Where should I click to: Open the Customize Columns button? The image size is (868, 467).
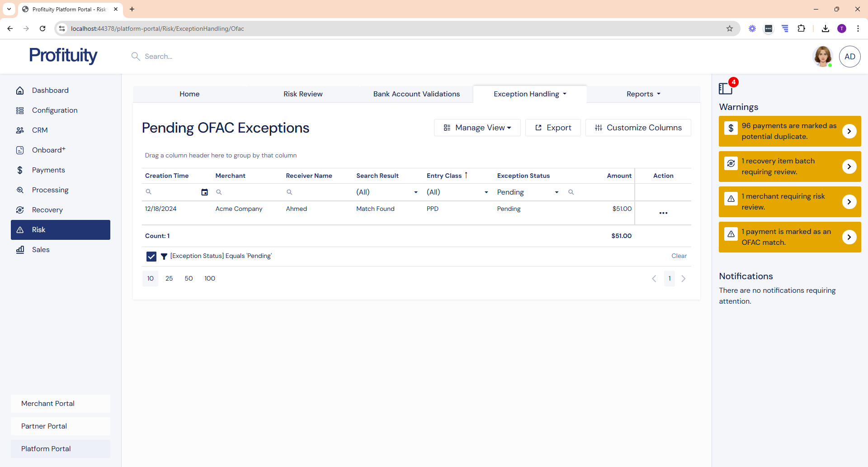(638, 128)
